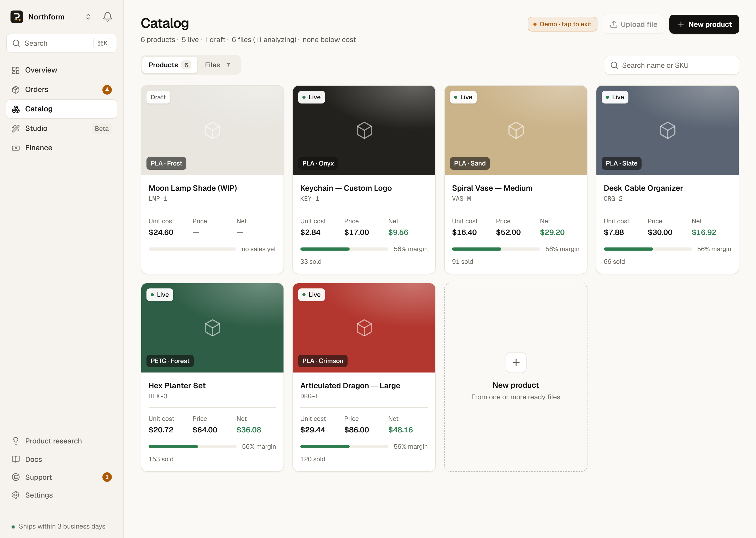Image resolution: width=756 pixels, height=538 pixels.
Task: Click the sidebar Search field
Action: pyautogui.click(x=62, y=43)
